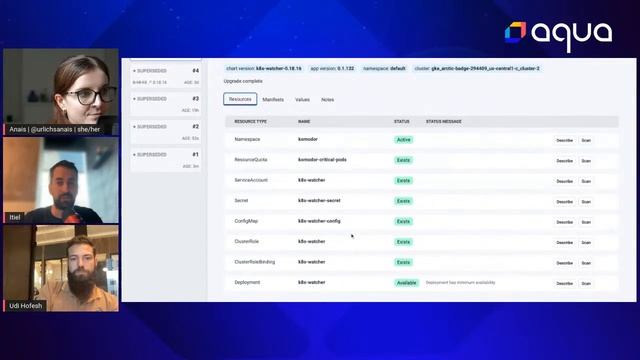The height and width of the screenshot is (360, 640).
Task: Click the Exists badge in the ConfigMap row
Action: pos(403,221)
